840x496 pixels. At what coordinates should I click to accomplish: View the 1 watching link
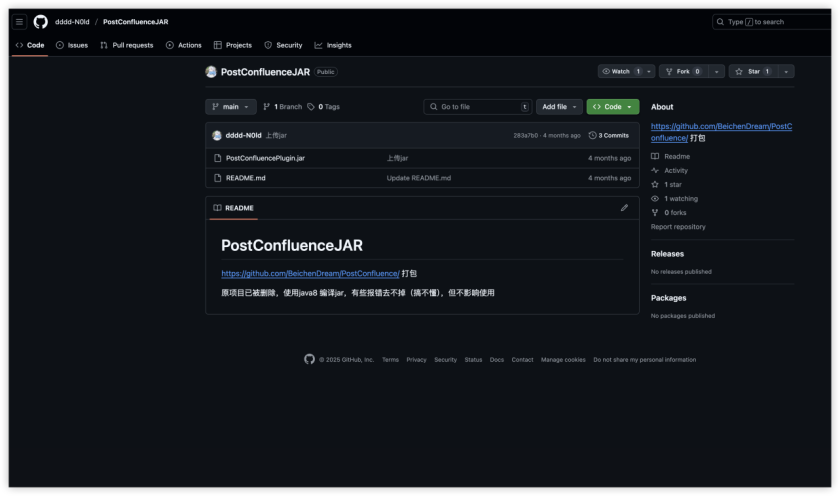pos(674,199)
